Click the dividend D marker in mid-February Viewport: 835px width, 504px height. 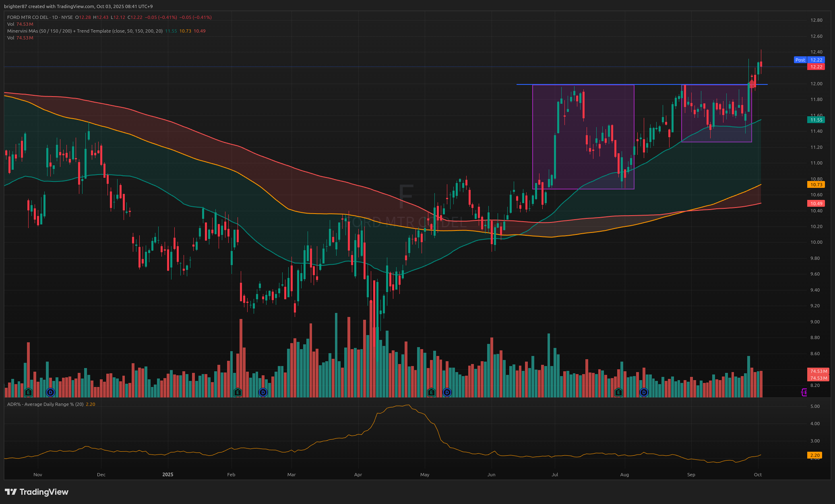[x=263, y=392]
